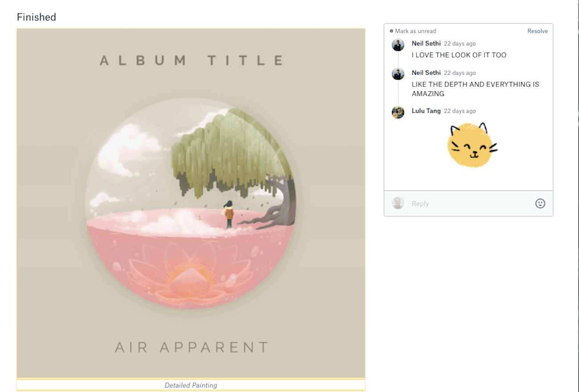The image size is (579, 392).
Task: Click the yellow cat sticker
Action: 473,145
